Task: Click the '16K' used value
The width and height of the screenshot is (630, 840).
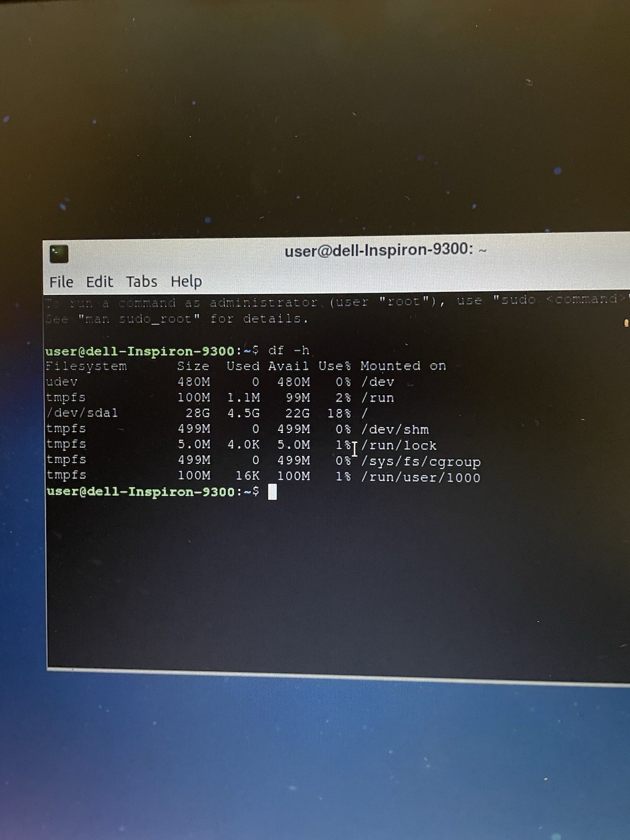Action: [x=247, y=476]
